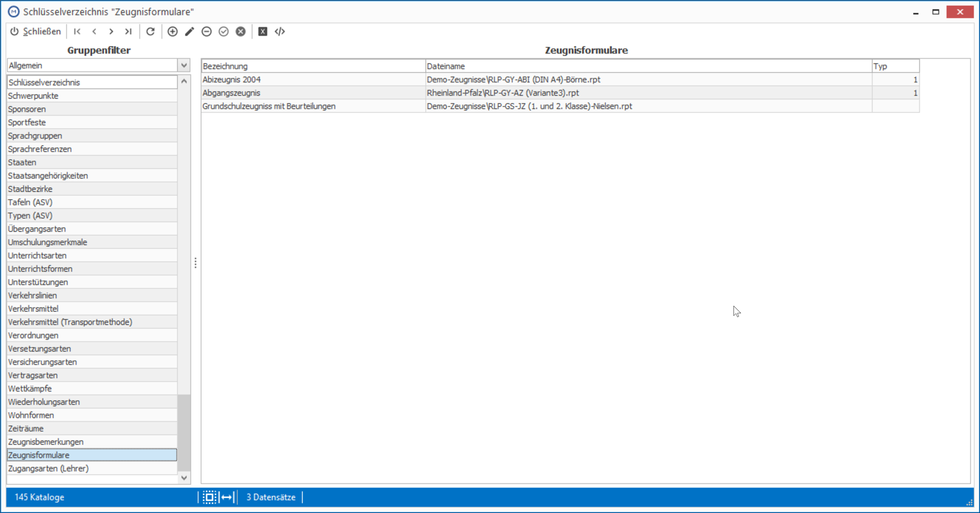Select the Abgangszeugnis table row
The image size is (980, 513).
pyautogui.click(x=560, y=93)
